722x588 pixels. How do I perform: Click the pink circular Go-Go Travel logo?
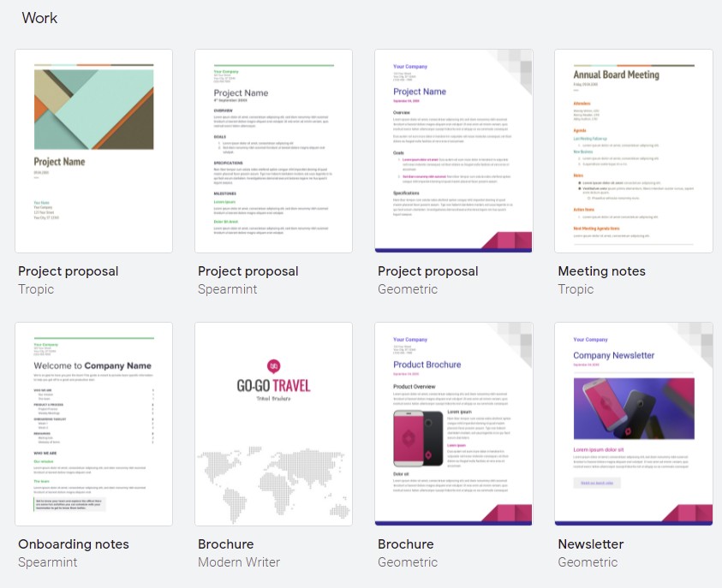pyautogui.click(x=273, y=365)
